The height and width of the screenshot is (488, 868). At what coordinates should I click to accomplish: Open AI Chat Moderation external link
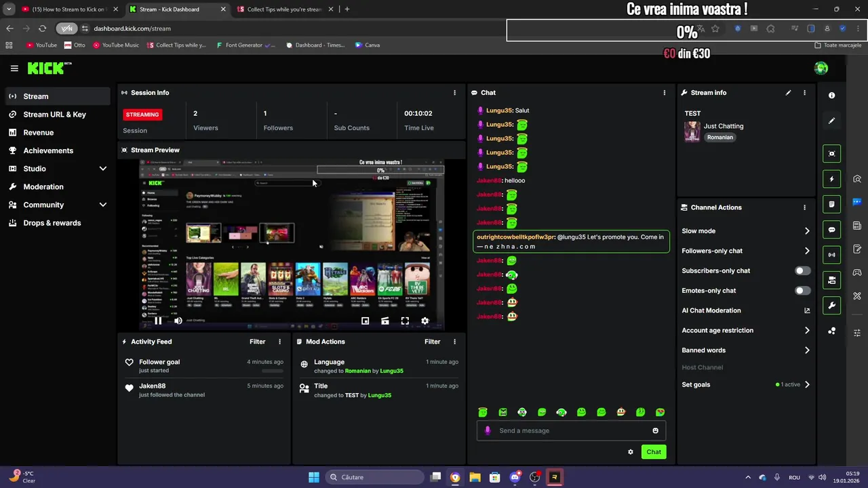pyautogui.click(x=807, y=310)
